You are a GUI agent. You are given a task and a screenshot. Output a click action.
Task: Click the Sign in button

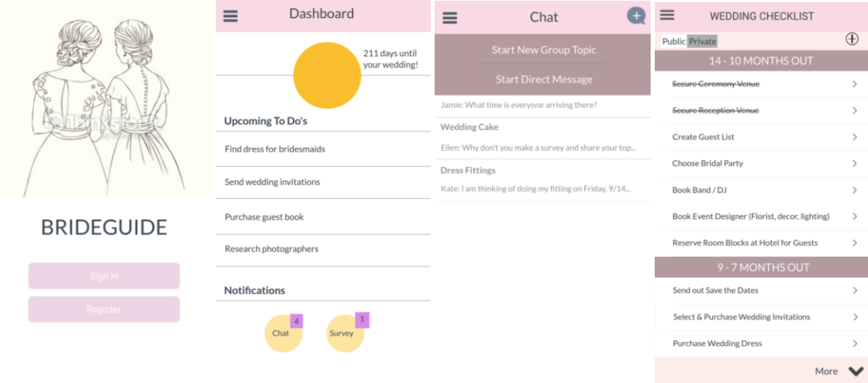pos(104,276)
